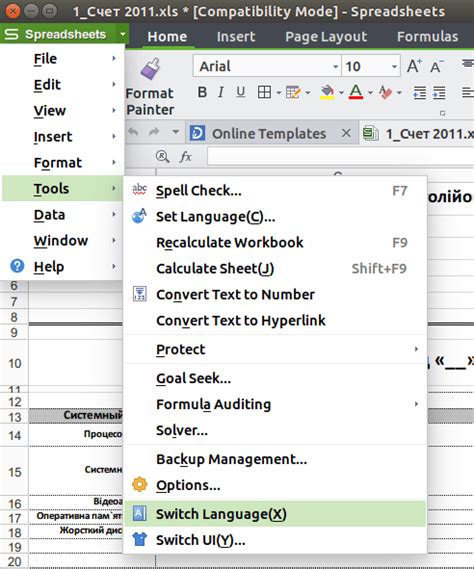Open the Help menu
474x569 pixels.
63,267
